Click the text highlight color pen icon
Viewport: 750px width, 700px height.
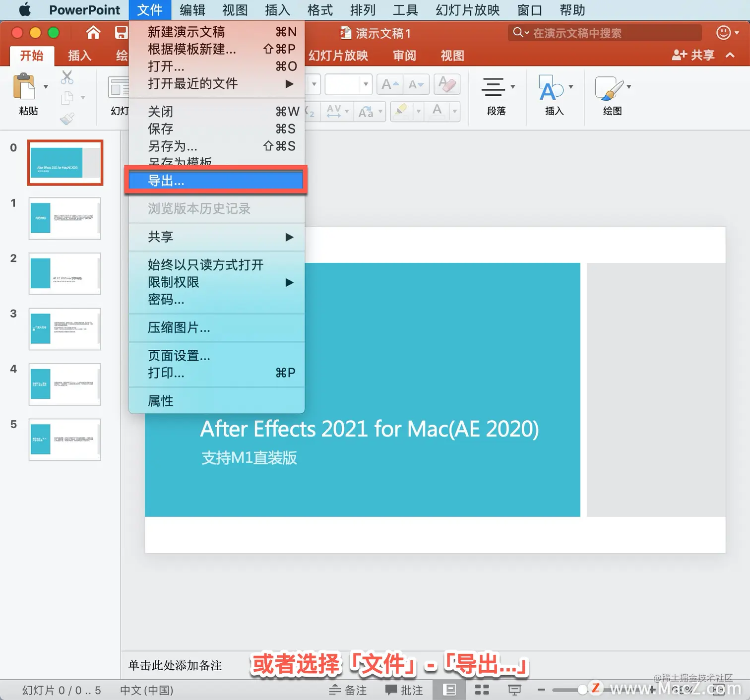(401, 111)
